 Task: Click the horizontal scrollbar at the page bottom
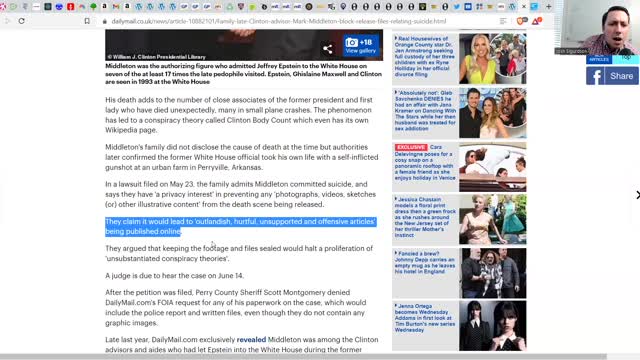pyautogui.click(x=303, y=357)
